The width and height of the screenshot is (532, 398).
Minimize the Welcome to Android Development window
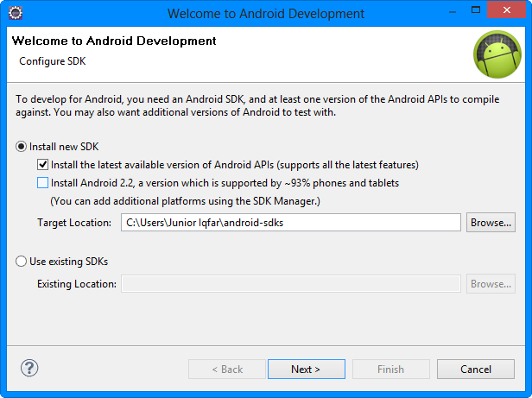click(452, 13)
